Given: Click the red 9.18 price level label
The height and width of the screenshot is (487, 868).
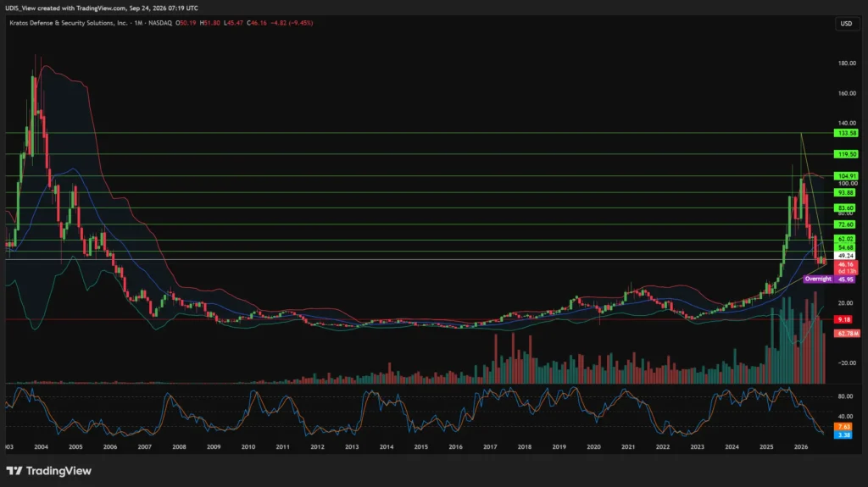Looking at the screenshot, I should (x=843, y=319).
